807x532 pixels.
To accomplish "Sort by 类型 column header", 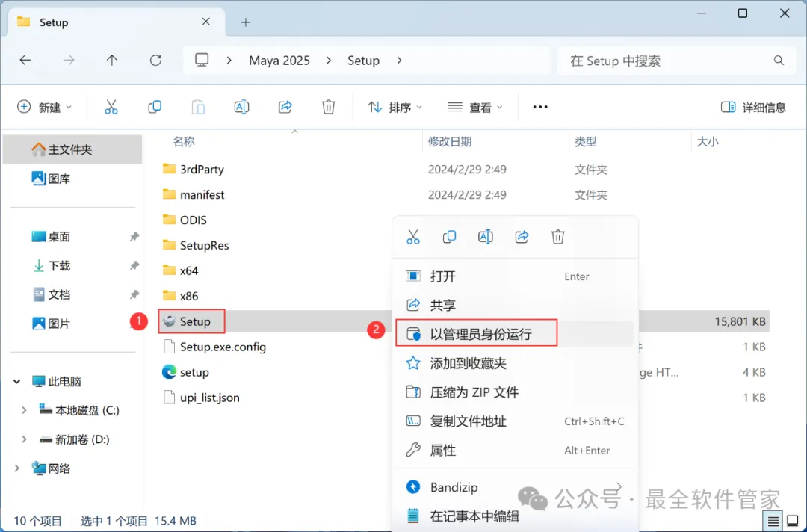I will point(586,141).
